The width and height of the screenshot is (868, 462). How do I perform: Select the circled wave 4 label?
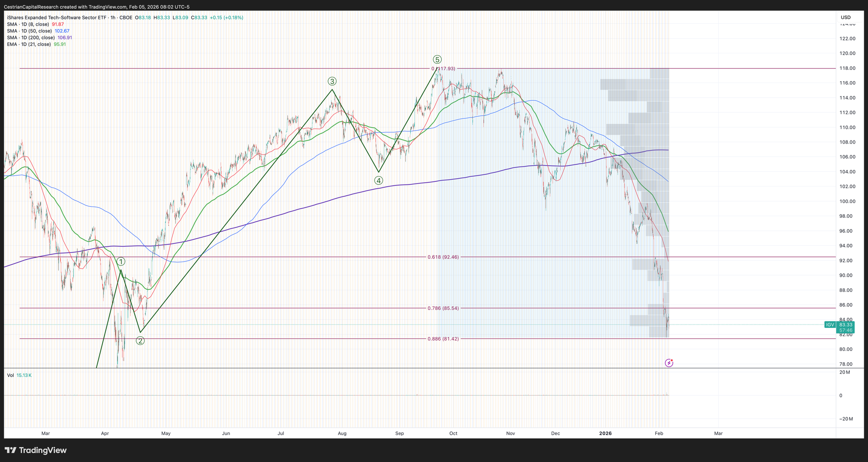[x=379, y=180]
